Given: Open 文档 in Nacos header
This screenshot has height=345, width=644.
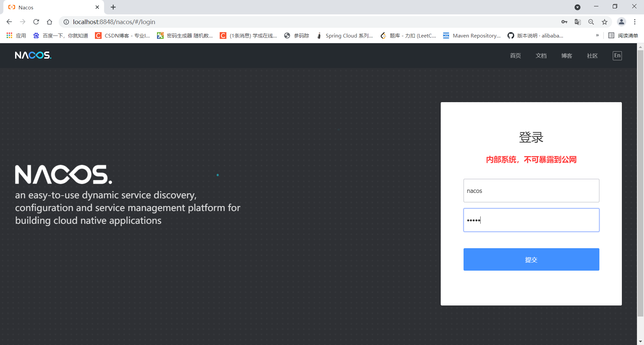Looking at the screenshot, I should pyautogui.click(x=541, y=56).
